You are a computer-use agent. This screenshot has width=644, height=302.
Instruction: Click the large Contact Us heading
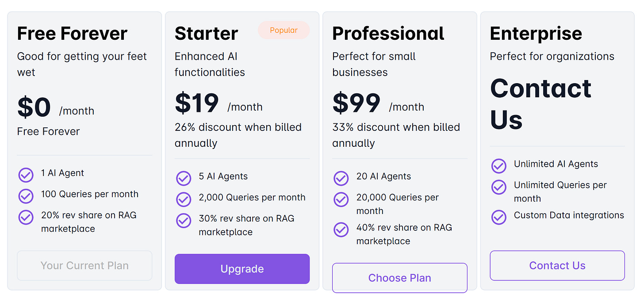(540, 104)
